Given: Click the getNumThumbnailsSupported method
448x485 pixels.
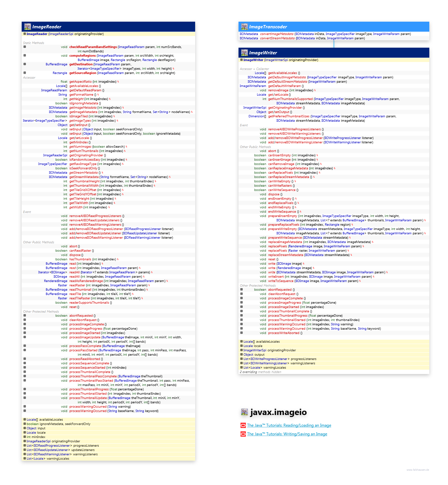Looking at the screenshot, I should click(x=291, y=99).
